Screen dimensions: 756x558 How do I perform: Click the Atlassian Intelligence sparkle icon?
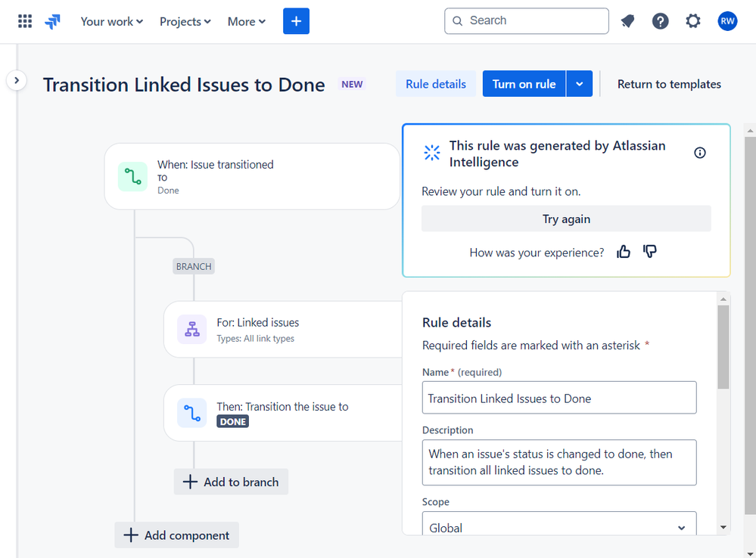coord(432,153)
